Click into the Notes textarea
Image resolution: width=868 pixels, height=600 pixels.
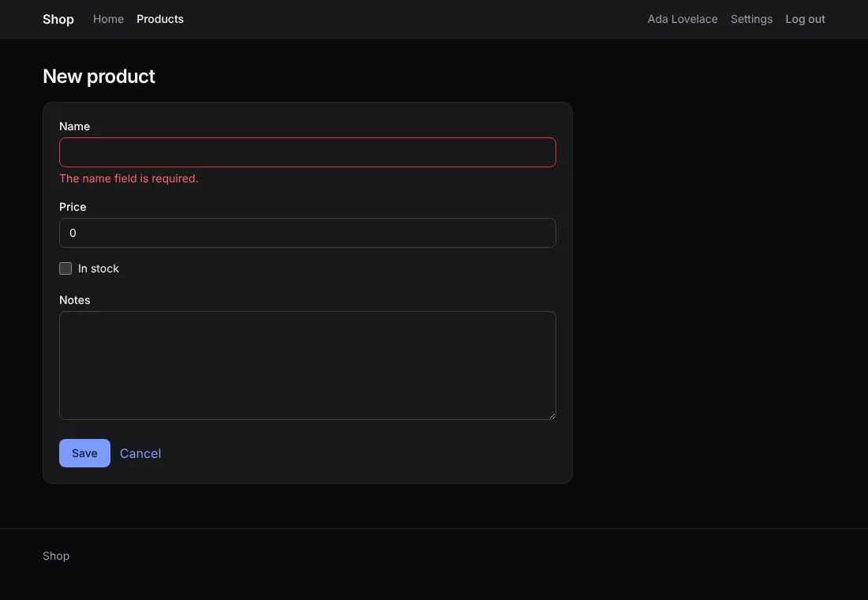click(307, 365)
